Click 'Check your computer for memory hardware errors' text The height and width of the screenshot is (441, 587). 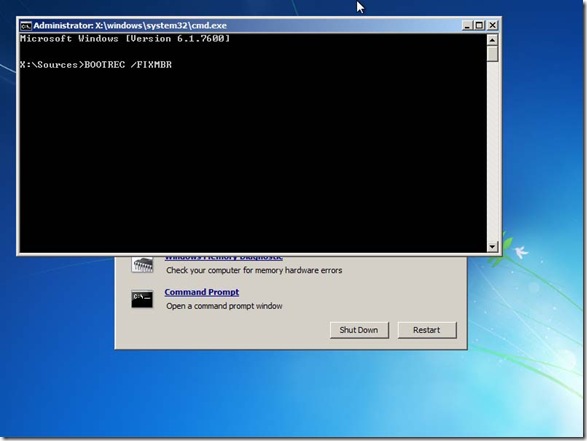point(254,270)
